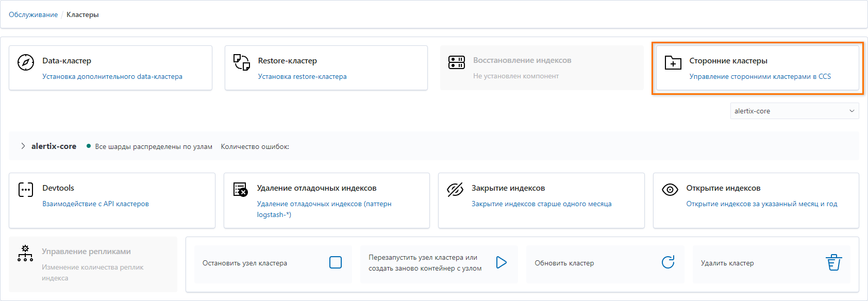Click the Сторонние кластеры folder-plus icon
Screen dimensions: 868x301
tap(673, 62)
